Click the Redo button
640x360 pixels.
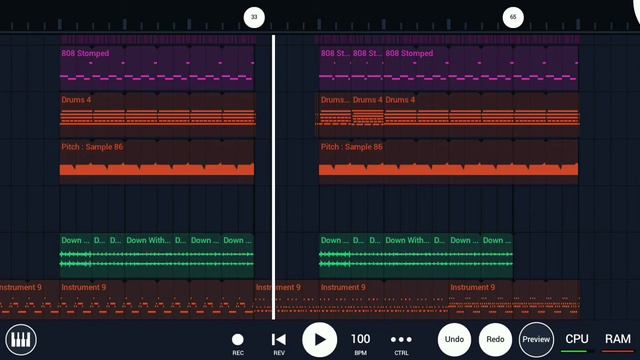tap(495, 340)
